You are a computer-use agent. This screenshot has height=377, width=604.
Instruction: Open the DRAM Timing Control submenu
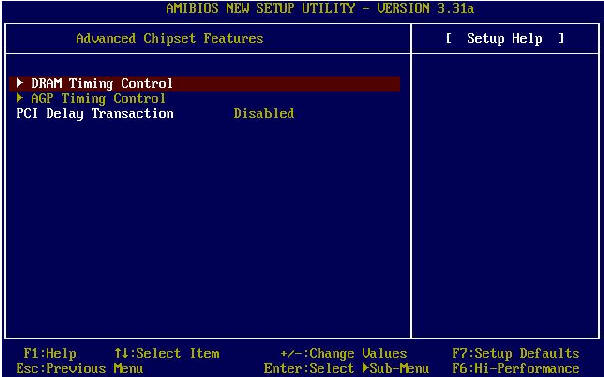[x=205, y=84]
